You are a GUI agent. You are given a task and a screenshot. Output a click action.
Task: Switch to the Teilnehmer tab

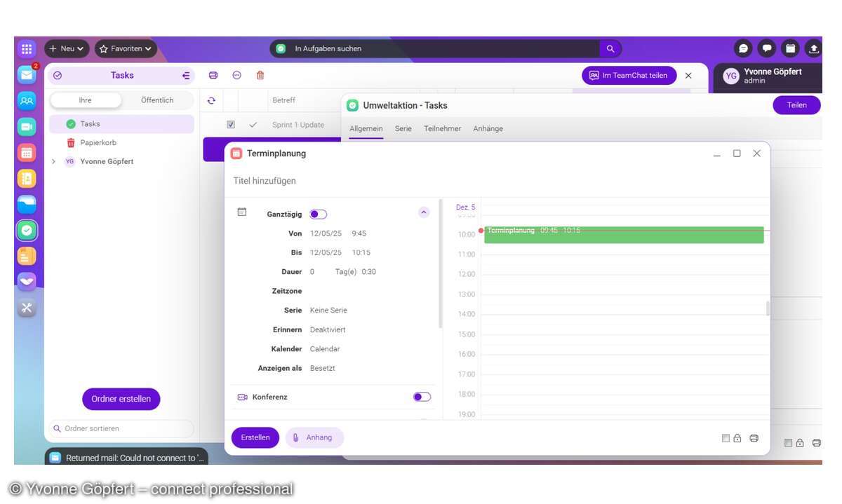(x=442, y=129)
